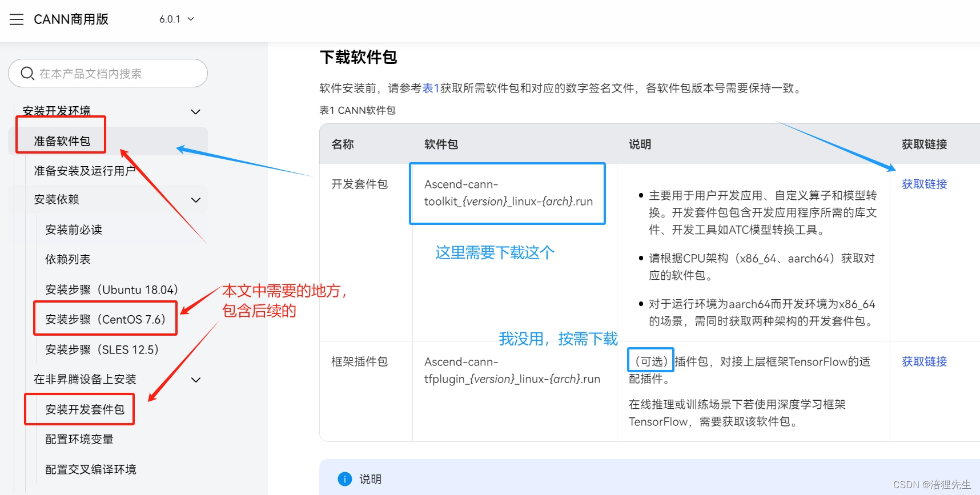Click the CANN商用版 title
Viewport: 980px width, 495px height.
point(71,19)
